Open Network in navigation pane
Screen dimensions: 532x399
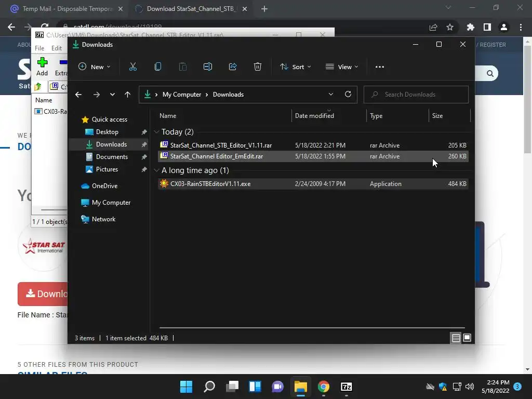click(103, 219)
